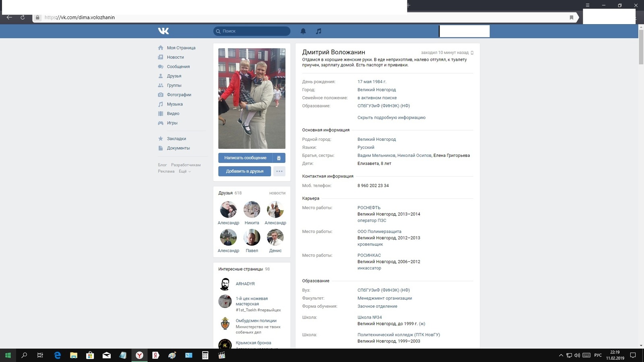Open the music note icon in header
The image size is (644, 362).
pos(318,31)
